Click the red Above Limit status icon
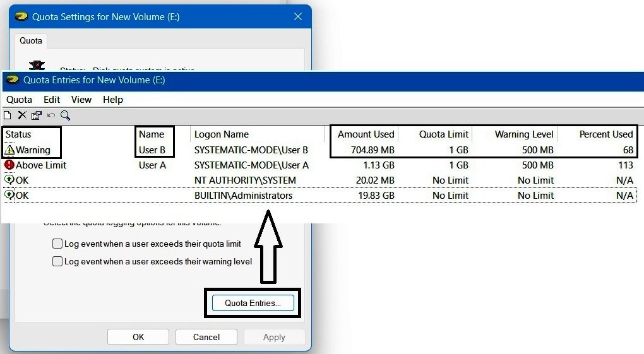 coord(9,165)
